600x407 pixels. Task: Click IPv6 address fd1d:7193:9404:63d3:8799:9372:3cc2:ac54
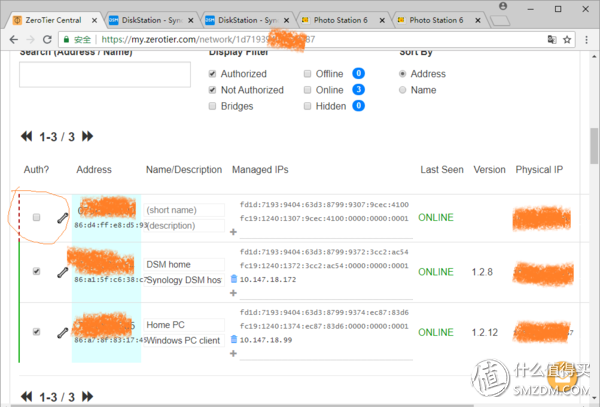(324, 252)
